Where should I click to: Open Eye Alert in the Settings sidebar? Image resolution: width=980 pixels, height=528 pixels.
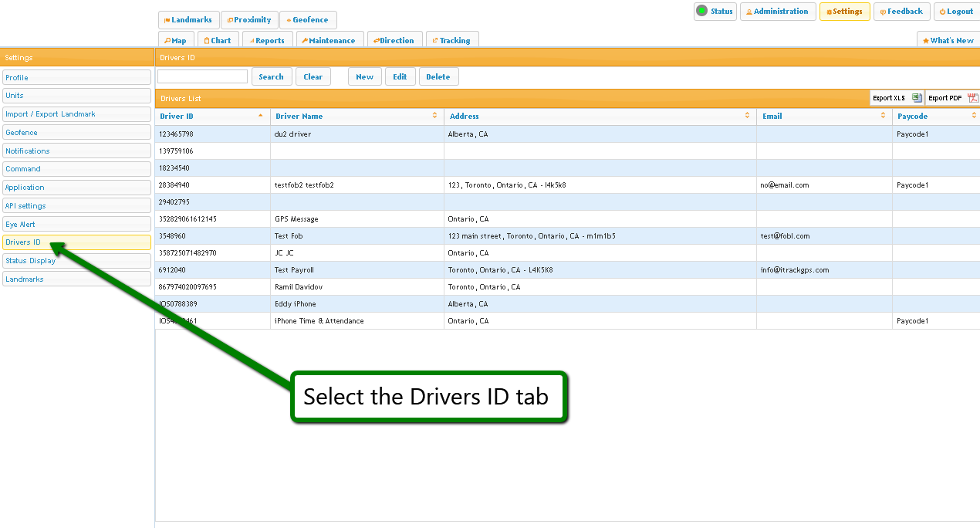click(x=76, y=225)
